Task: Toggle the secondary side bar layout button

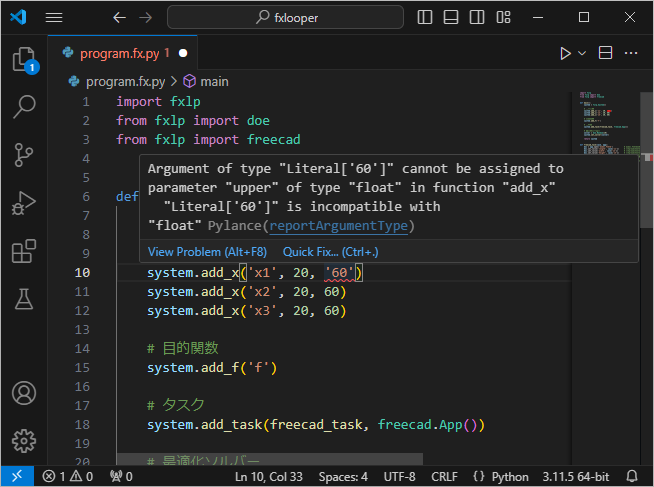Action: tap(475, 17)
